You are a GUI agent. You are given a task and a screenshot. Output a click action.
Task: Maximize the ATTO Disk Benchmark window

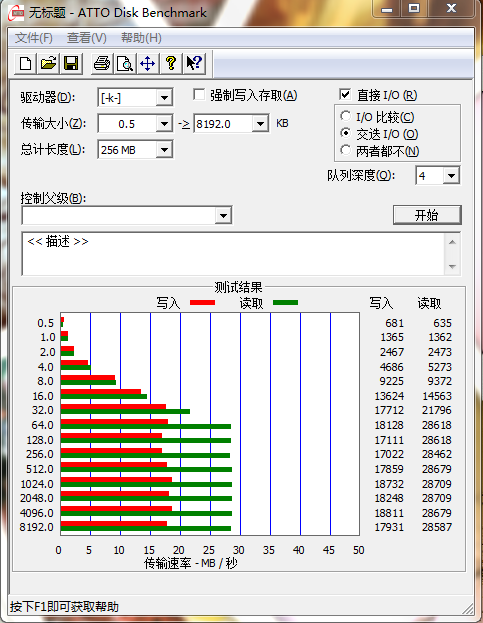point(414,9)
